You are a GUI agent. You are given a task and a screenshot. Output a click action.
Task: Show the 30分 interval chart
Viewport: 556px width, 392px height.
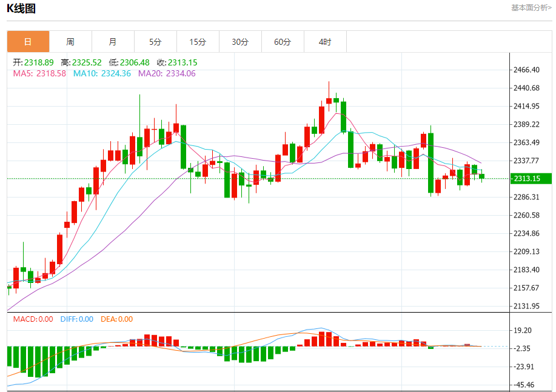240,42
